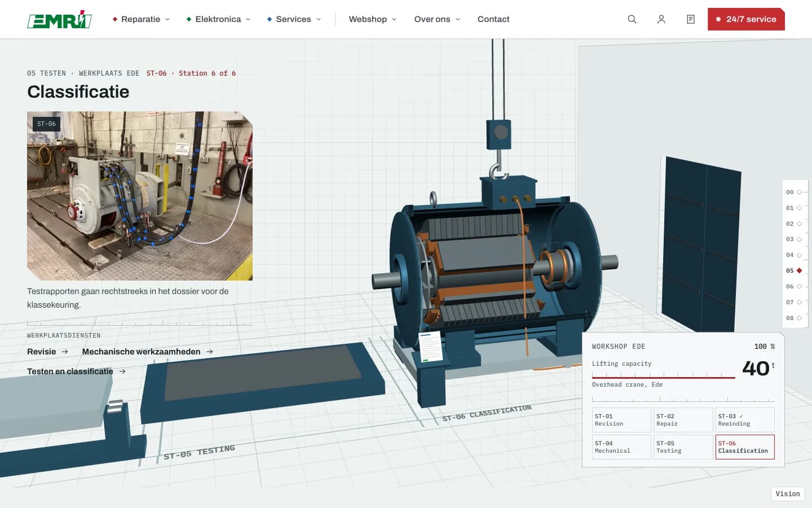Click the 'Station 6 of 6' label
Image resolution: width=812 pixels, height=508 pixels.
208,73
